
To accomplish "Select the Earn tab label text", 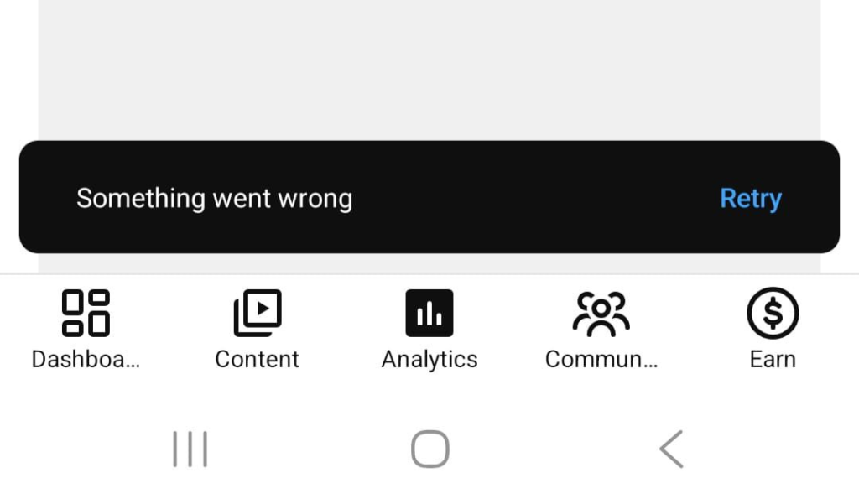I will pyautogui.click(x=773, y=360).
